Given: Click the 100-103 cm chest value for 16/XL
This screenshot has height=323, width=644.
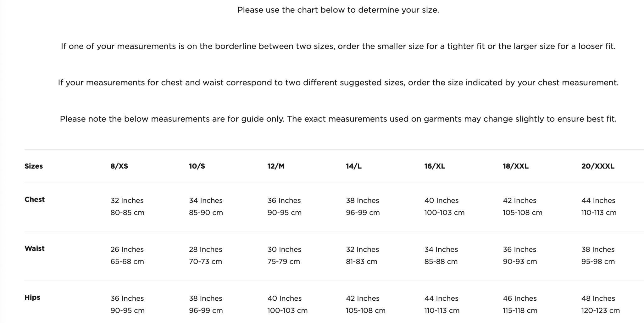Looking at the screenshot, I should pyautogui.click(x=444, y=213).
